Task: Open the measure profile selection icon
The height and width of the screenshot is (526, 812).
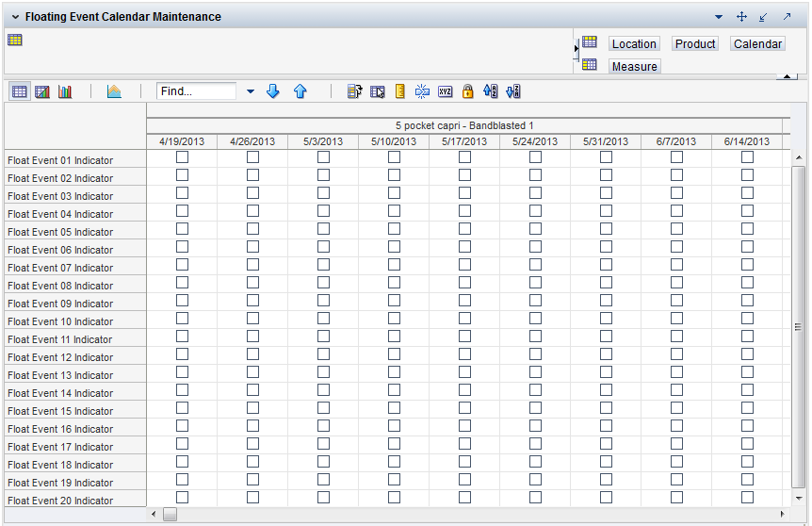Action: [355, 91]
